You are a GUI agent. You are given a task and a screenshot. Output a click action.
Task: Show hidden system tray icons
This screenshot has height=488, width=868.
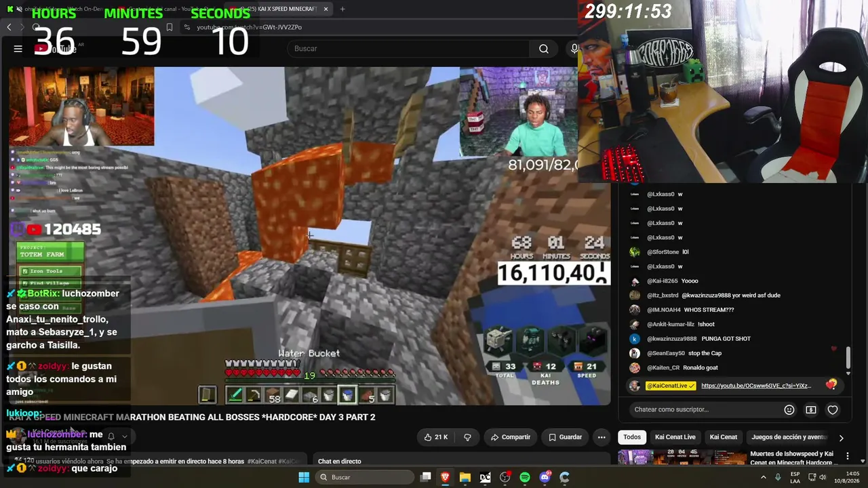(x=764, y=477)
